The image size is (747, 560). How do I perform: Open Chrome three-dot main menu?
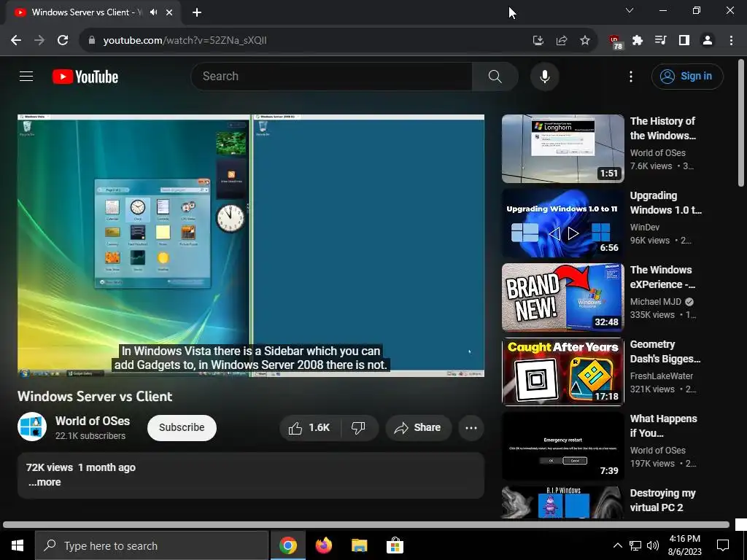point(731,41)
